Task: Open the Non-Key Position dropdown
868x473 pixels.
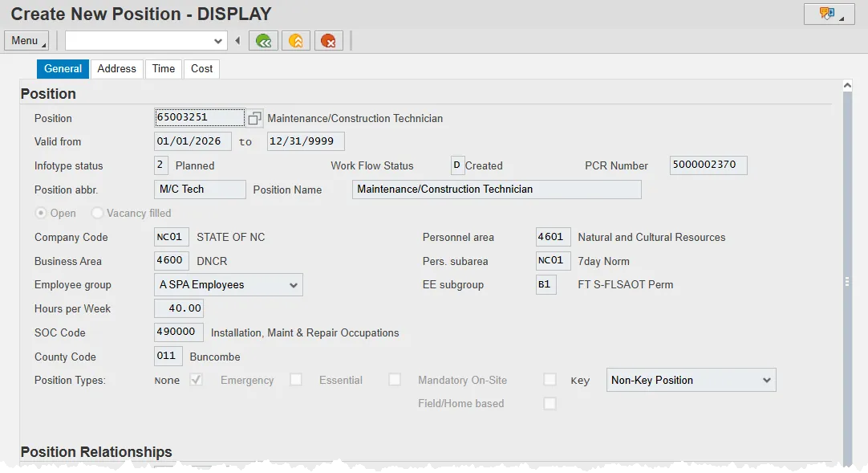Action: coord(766,380)
